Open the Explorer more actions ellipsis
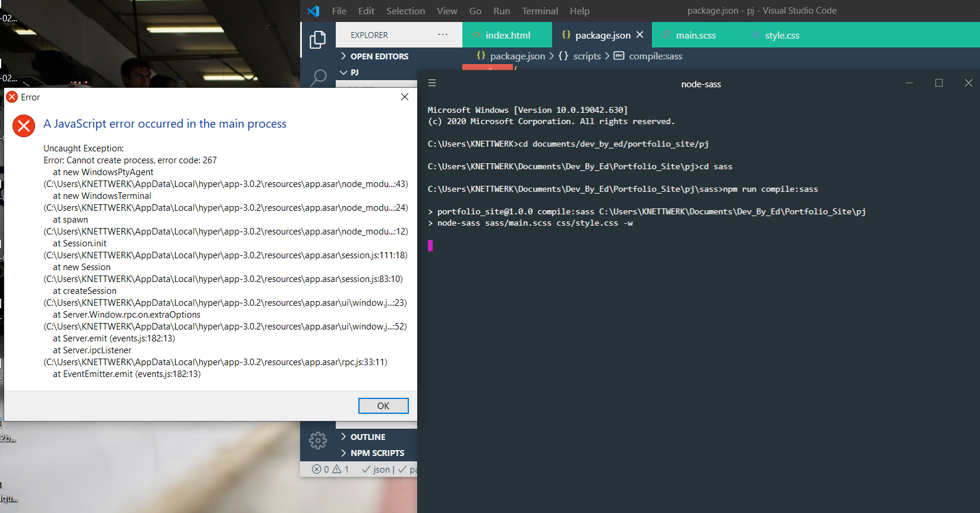The image size is (980, 513). coord(443,34)
